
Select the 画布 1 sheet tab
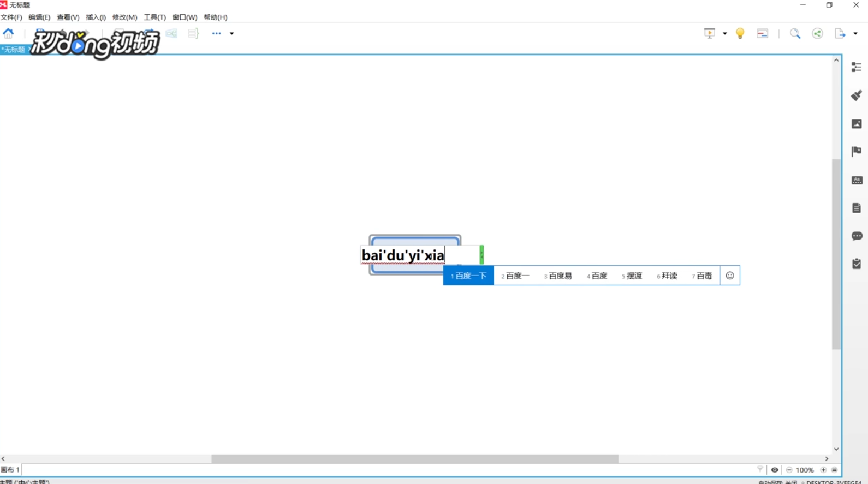pyautogui.click(x=10, y=470)
